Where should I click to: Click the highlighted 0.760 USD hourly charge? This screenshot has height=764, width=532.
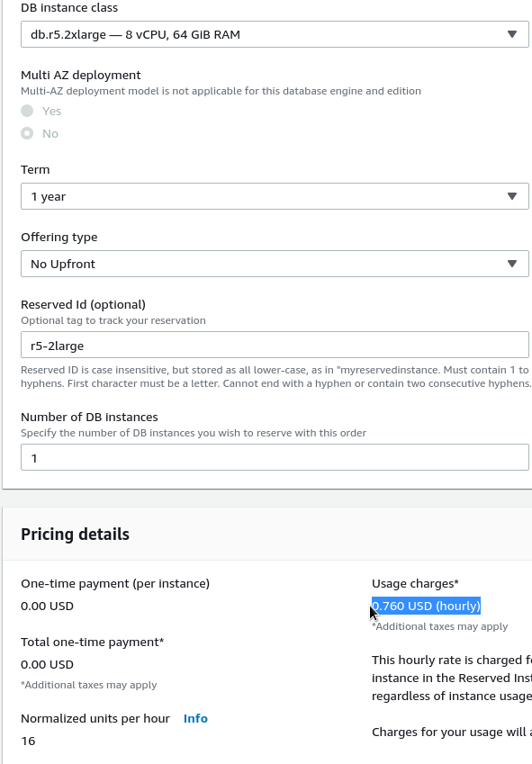click(427, 606)
